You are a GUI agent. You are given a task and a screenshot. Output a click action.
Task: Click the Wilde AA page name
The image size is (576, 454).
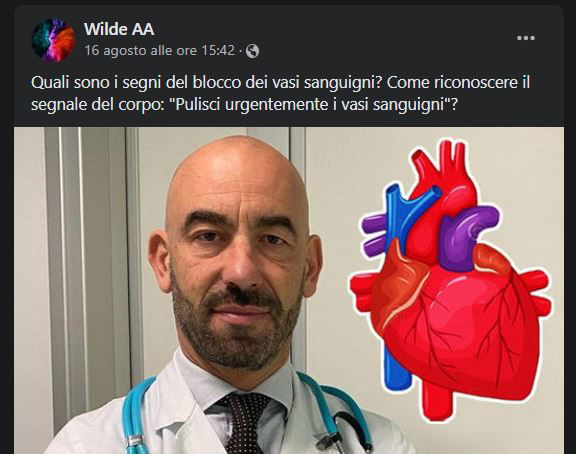click(119, 29)
